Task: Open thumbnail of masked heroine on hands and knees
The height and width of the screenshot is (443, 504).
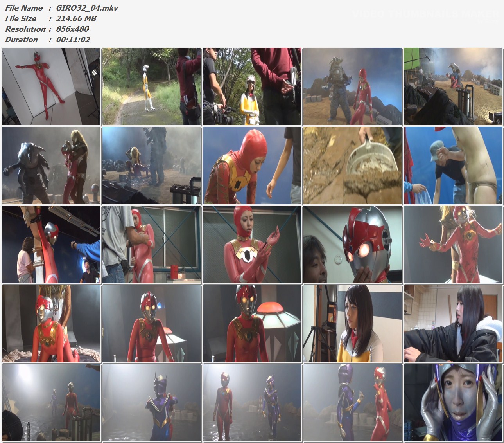Action: (51, 323)
